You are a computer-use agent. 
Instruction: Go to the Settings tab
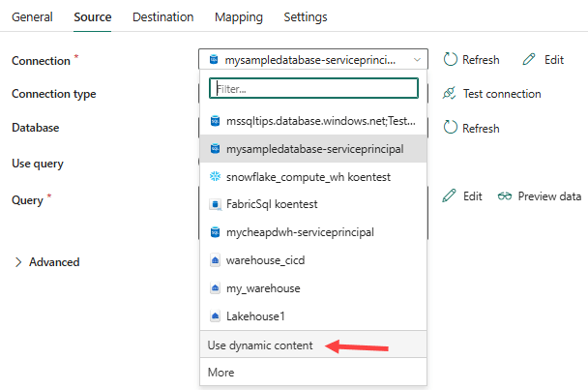[306, 17]
